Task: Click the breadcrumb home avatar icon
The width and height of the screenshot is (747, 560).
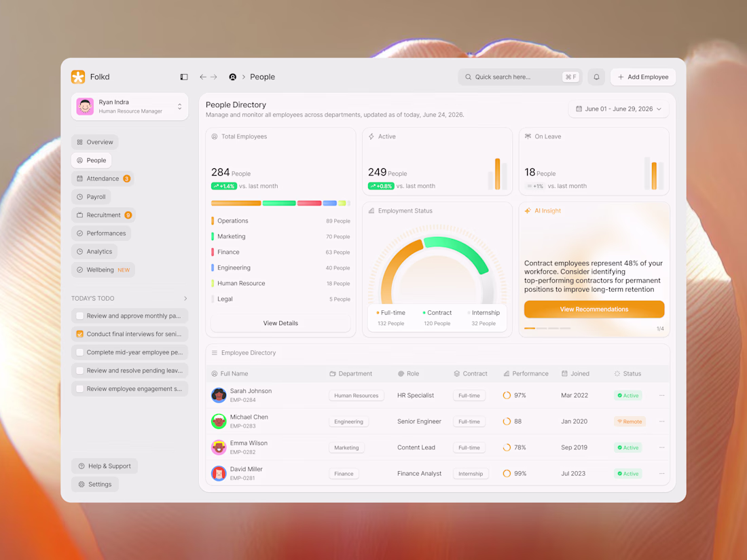Action: coord(232,77)
